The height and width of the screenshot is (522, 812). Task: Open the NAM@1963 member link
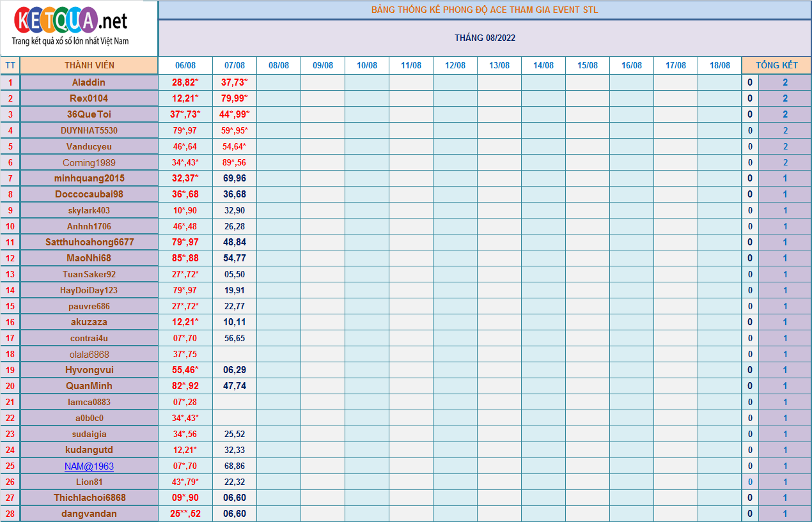tap(89, 466)
